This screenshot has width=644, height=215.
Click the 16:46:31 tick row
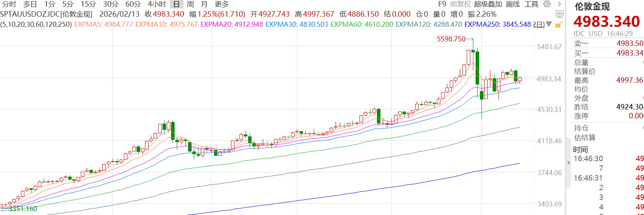[608, 178]
